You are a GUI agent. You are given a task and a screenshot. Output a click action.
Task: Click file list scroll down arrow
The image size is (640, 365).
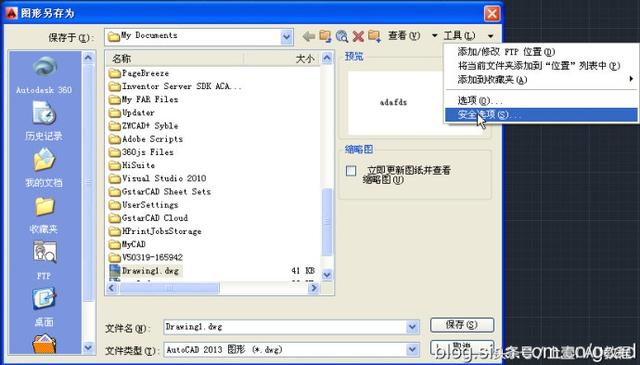click(327, 275)
